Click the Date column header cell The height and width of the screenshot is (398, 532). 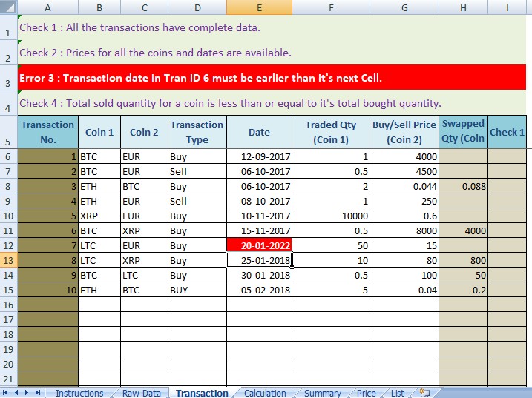[259, 132]
